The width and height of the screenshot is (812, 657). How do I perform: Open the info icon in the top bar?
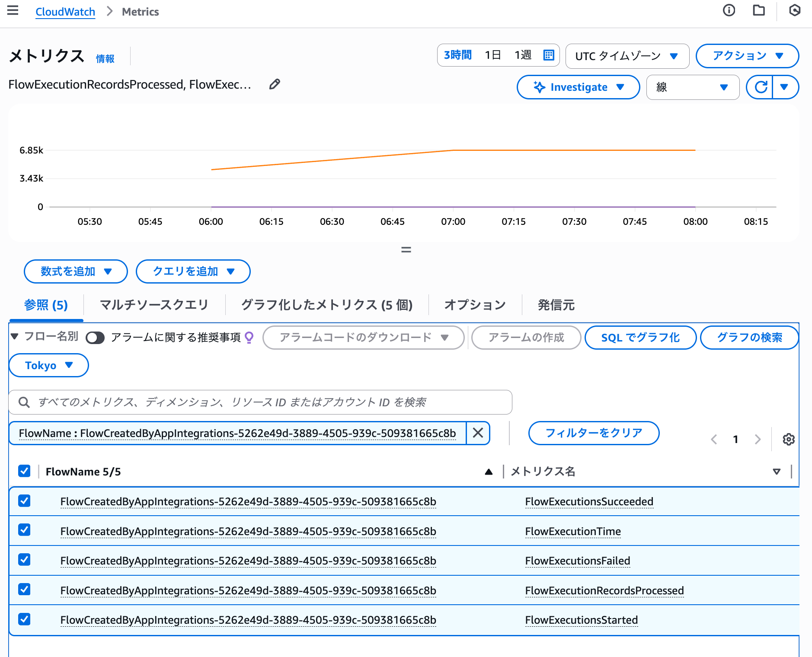[x=729, y=11]
